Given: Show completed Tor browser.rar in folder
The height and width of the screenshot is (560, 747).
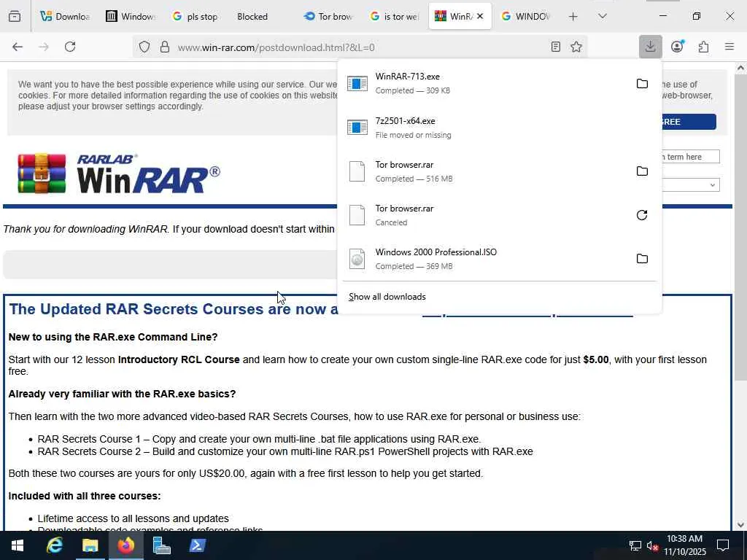Looking at the screenshot, I should click(x=642, y=171).
